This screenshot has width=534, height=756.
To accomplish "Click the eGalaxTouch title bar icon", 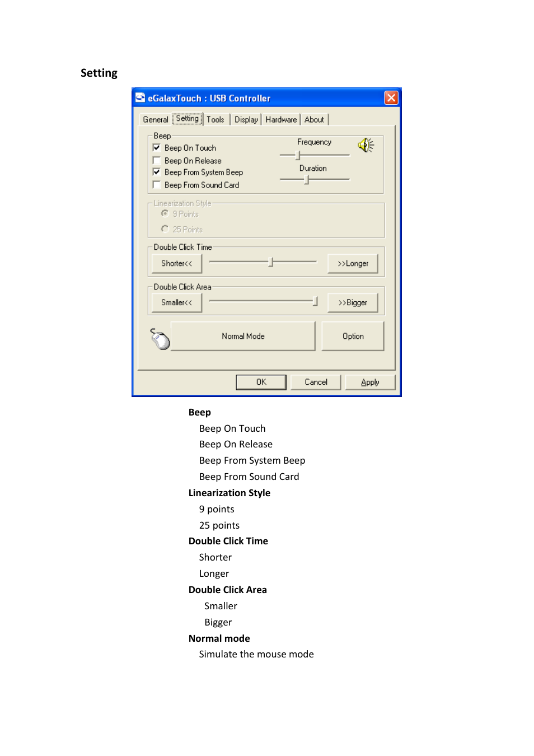I will [140, 98].
